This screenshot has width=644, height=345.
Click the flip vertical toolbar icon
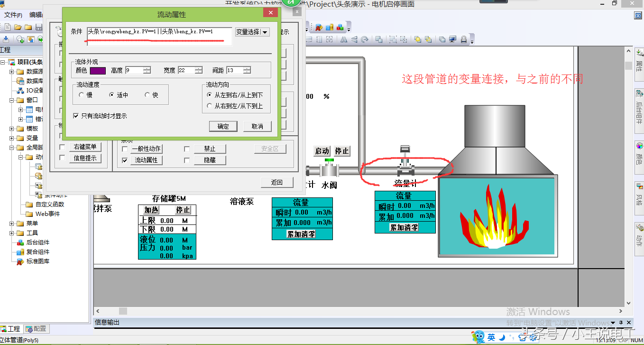click(x=353, y=39)
